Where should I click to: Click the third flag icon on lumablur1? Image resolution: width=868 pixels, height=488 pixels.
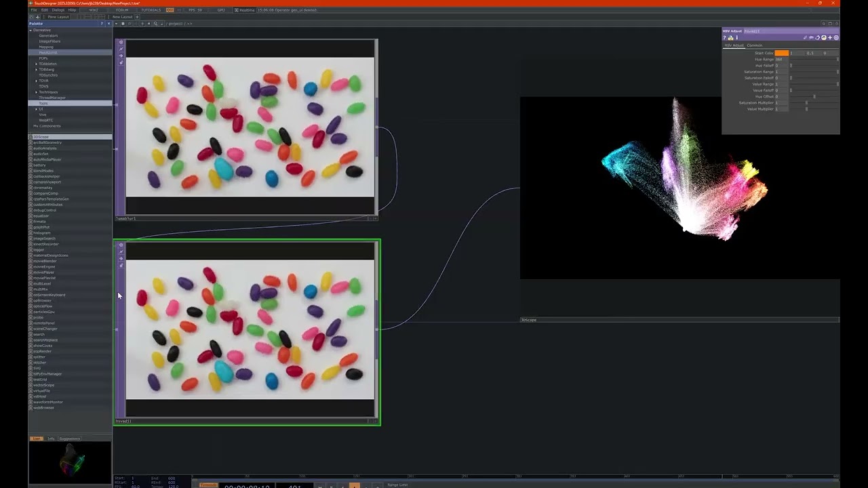pyautogui.click(x=121, y=56)
